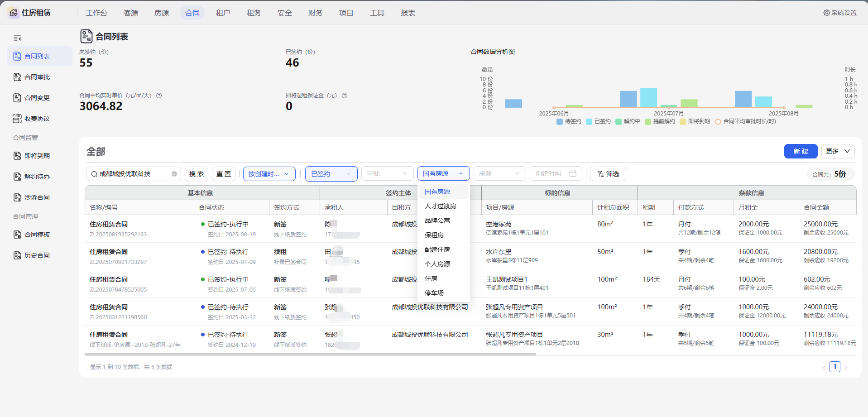Clear the search box text
This screenshot has height=417, width=868.
[174, 174]
